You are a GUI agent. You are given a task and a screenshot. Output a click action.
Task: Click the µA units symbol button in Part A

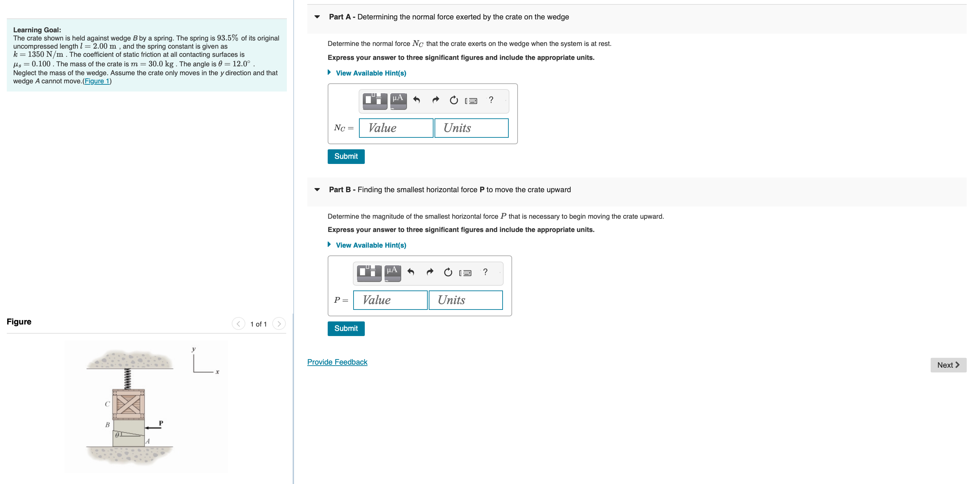[x=398, y=101]
